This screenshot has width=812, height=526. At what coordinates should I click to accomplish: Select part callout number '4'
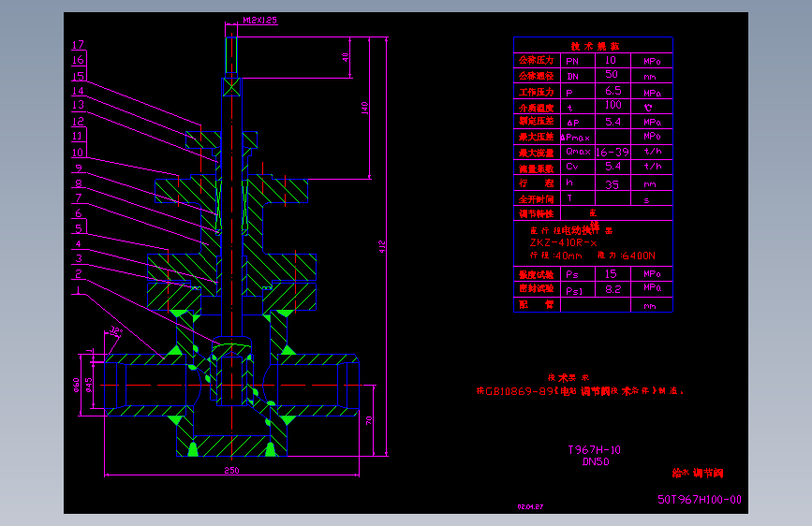(79, 244)
